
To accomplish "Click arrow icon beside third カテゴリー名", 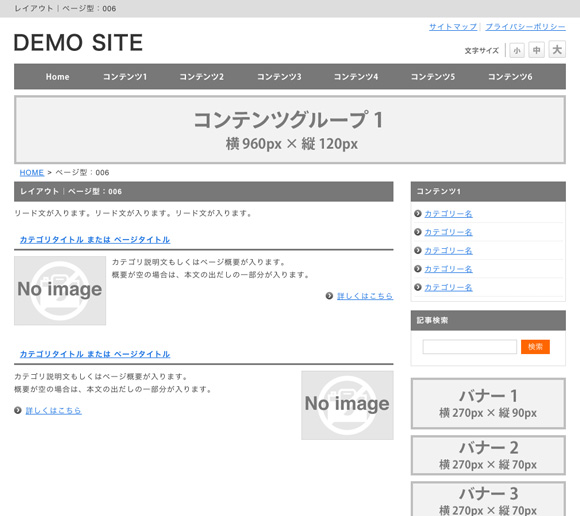I will 418,250.
